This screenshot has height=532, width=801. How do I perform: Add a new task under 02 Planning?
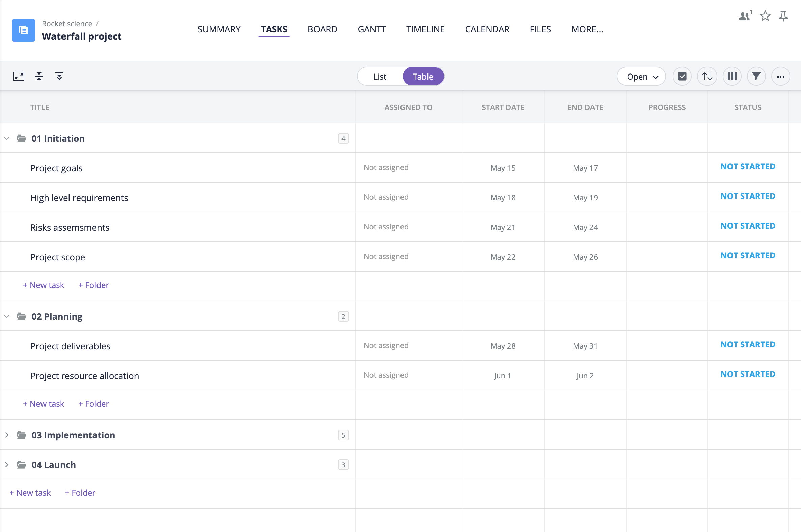43,404
